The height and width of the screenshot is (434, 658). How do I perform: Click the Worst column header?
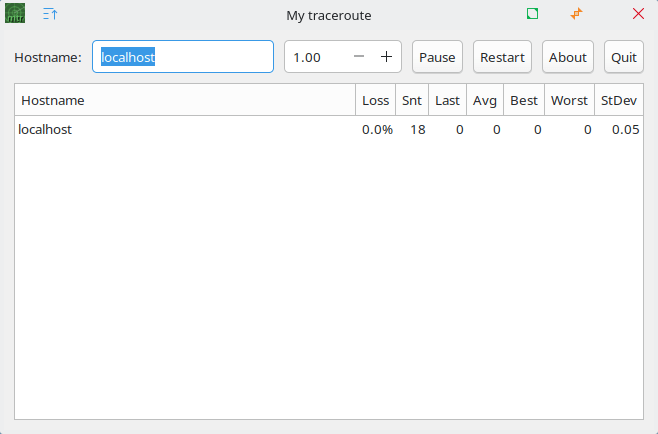pyautogui.click(x=569, y=100)
